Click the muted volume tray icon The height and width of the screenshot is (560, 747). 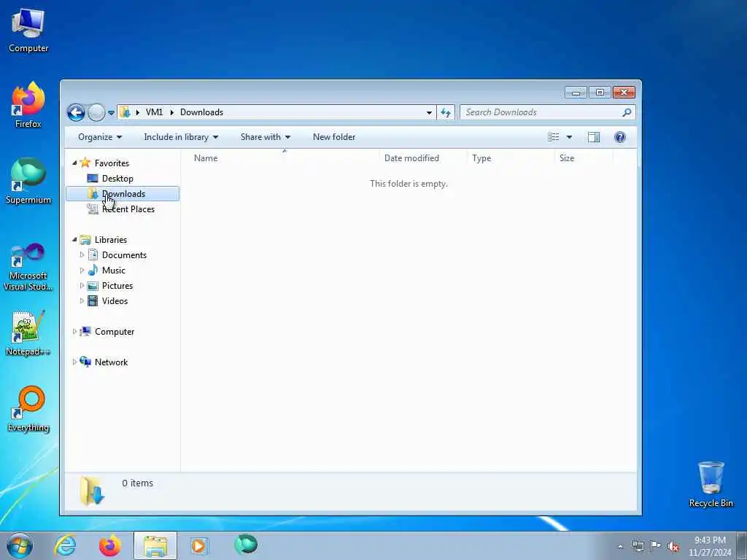tap(673, 546)
